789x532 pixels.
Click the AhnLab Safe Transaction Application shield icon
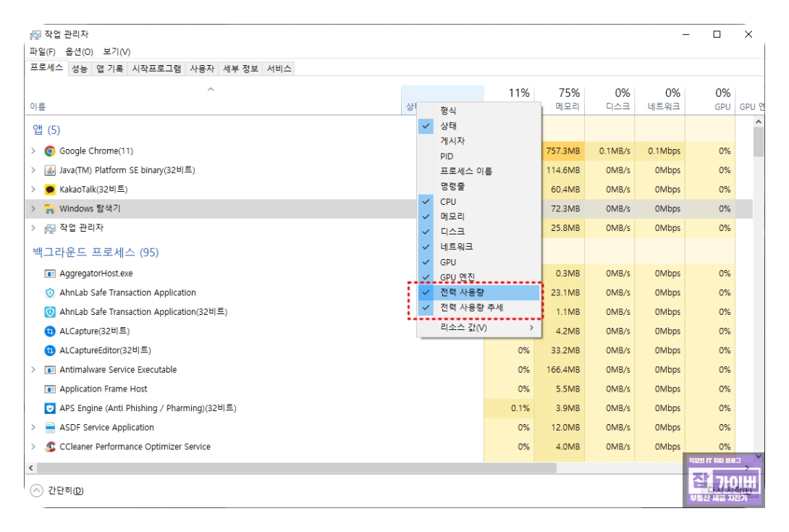pyautogui.click(x=50, y=292)
